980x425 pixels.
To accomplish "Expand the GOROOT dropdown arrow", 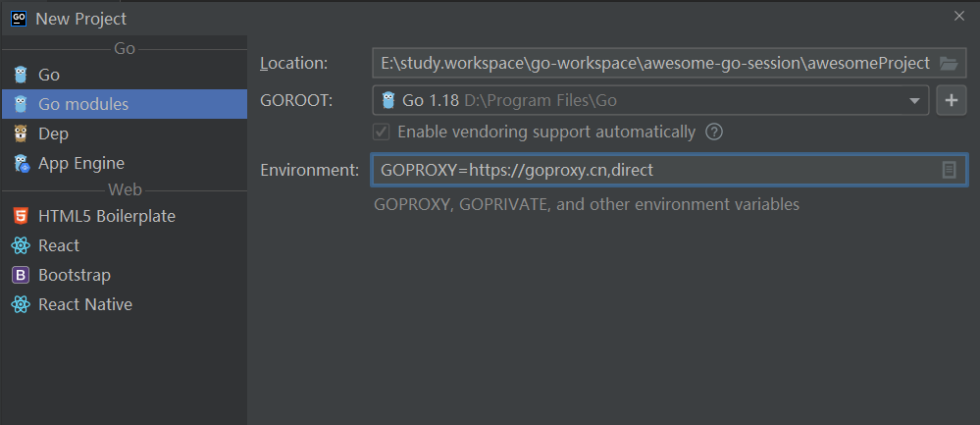I will 914,100.
